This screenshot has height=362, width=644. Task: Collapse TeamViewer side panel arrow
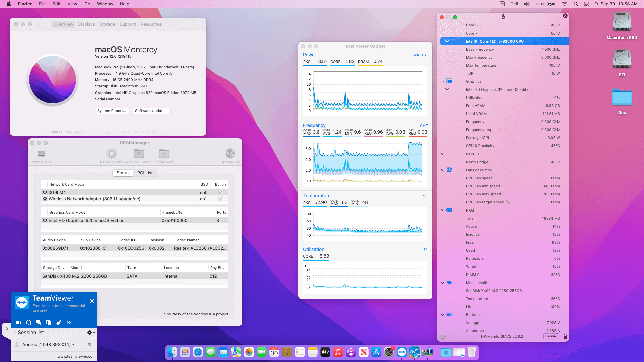point(7,329)
